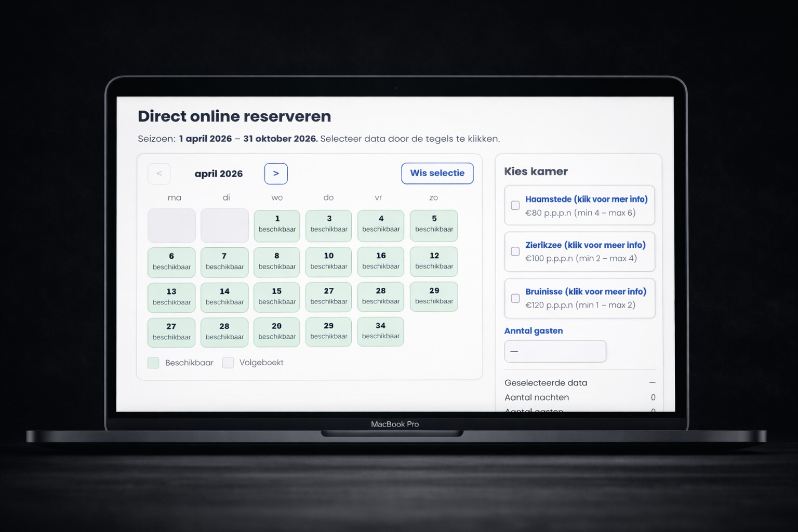
Task: Tick the Haamstede room checkbox
Action: (x=515, y=205)
